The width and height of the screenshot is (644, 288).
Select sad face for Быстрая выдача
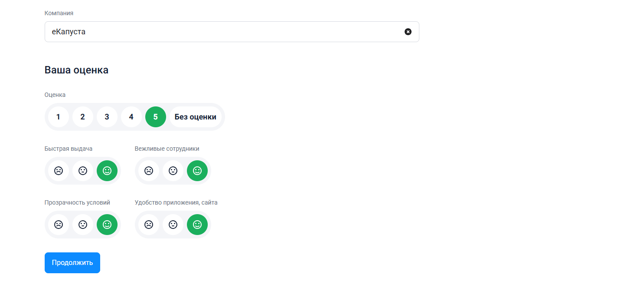59,171
